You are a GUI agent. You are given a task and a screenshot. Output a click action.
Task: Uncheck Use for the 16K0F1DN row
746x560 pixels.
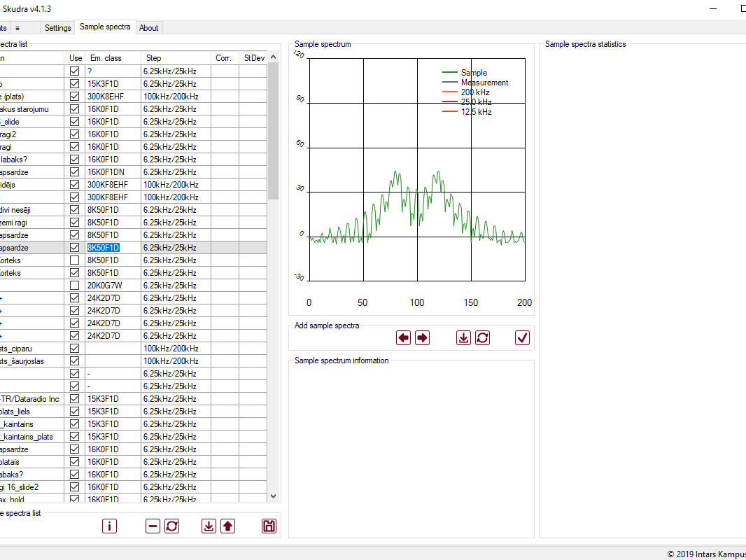(74, 172)
